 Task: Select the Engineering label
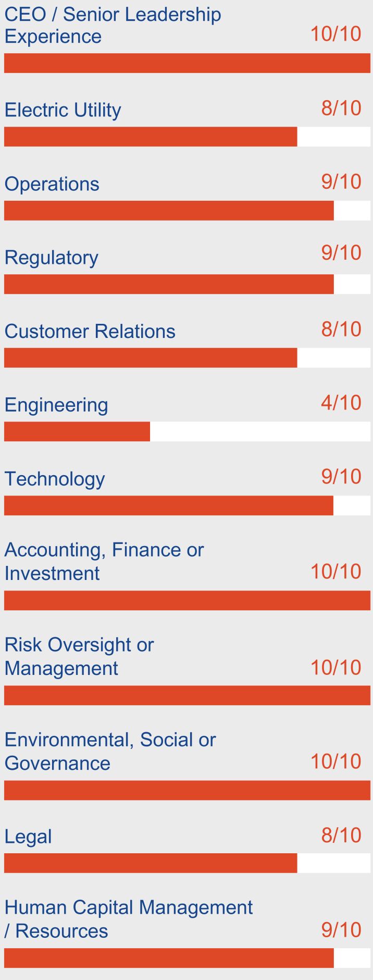pyautogui.click(x=56, y=405)
